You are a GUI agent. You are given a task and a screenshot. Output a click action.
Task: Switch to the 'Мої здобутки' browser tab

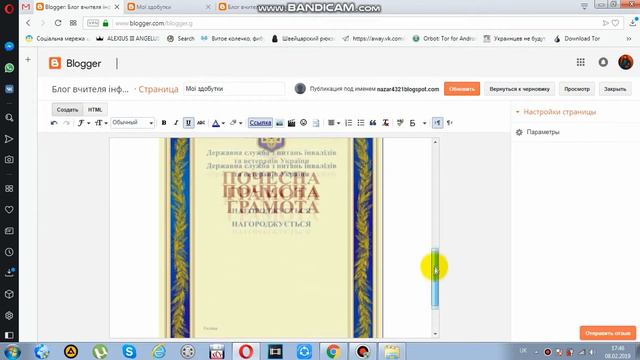pos(168,7)
